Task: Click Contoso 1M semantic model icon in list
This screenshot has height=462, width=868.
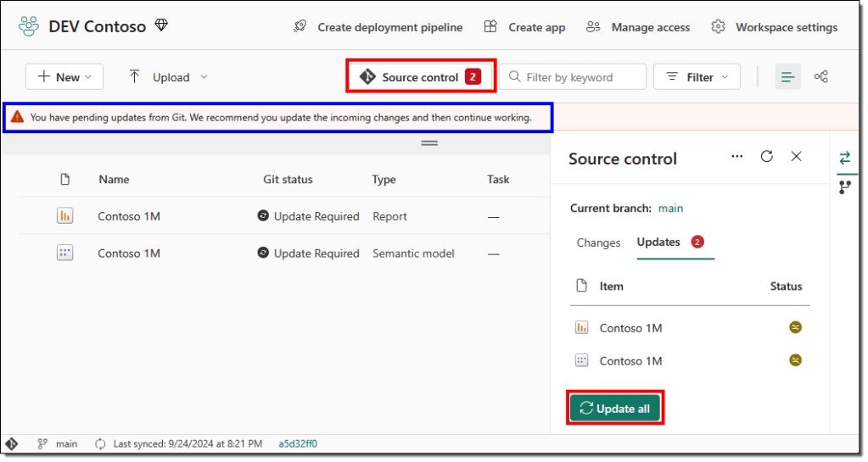Action: pyautogui.click(x=64, y=253)
